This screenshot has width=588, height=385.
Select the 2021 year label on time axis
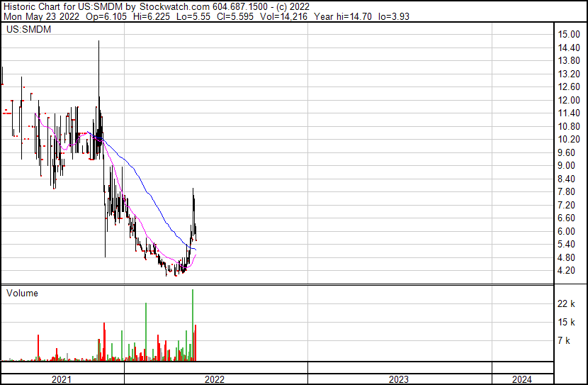click(61, 379)
